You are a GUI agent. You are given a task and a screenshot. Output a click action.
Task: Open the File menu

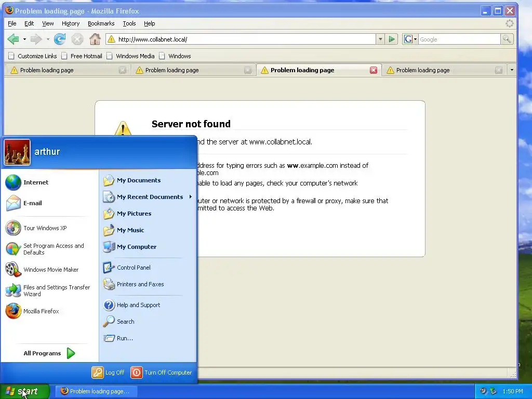tap(12, 23)
